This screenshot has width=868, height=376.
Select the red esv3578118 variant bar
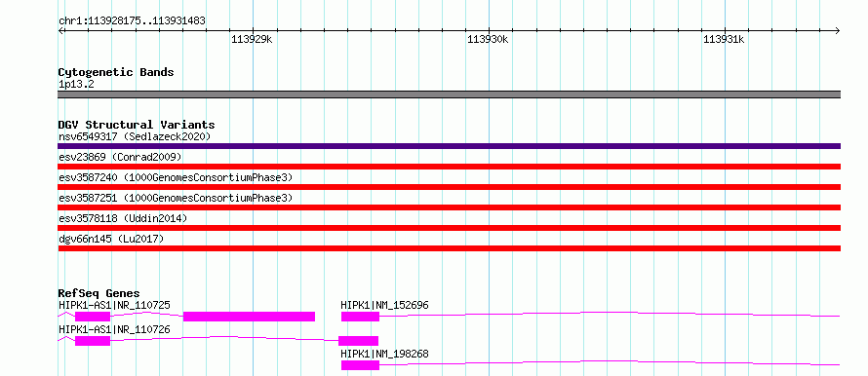[x=449, y=228]
